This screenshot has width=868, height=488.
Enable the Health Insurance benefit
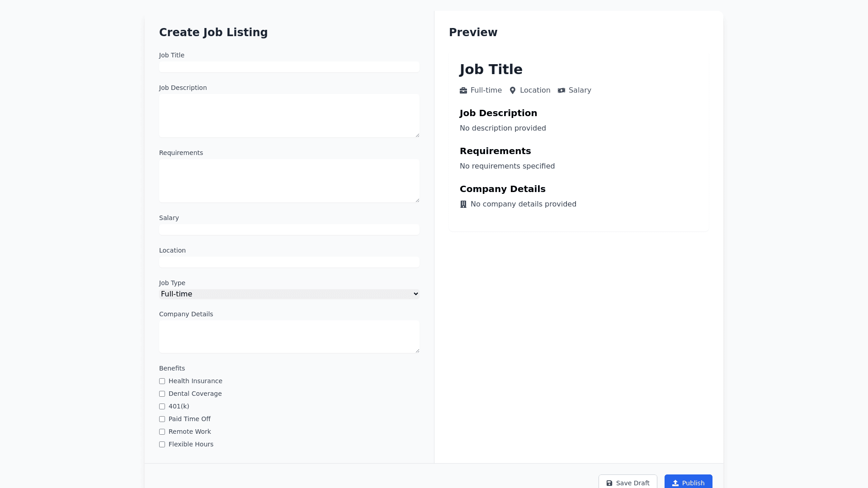(x=162, y=381)
